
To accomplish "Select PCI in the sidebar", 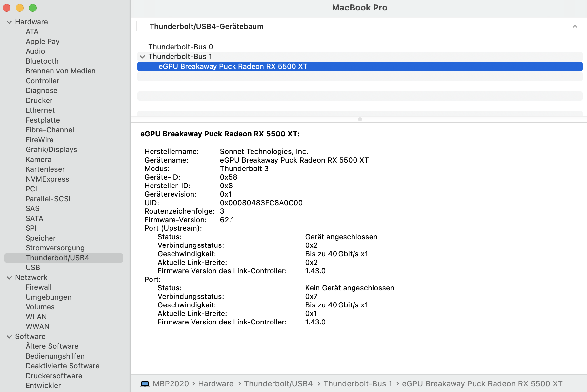I will (31, 189).
